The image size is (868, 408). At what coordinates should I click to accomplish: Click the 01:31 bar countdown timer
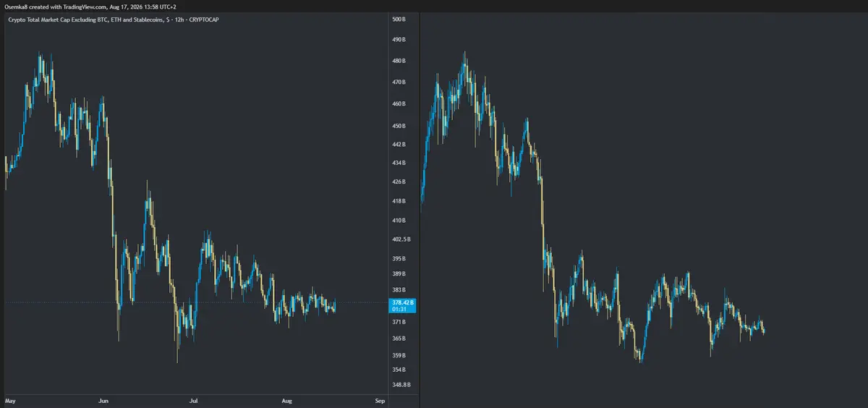pyautogui.click(x=398, y=310)
